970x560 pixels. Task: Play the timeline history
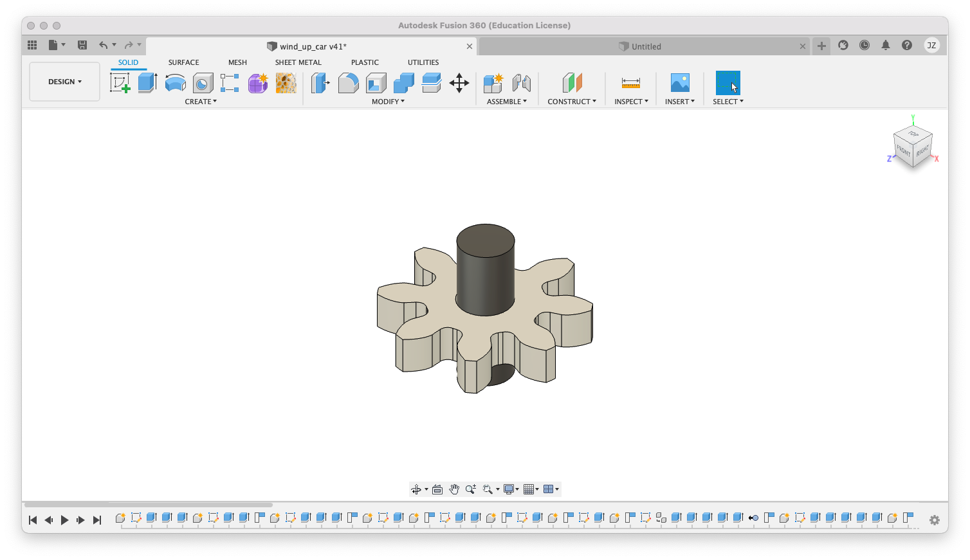tap(64, 520)
